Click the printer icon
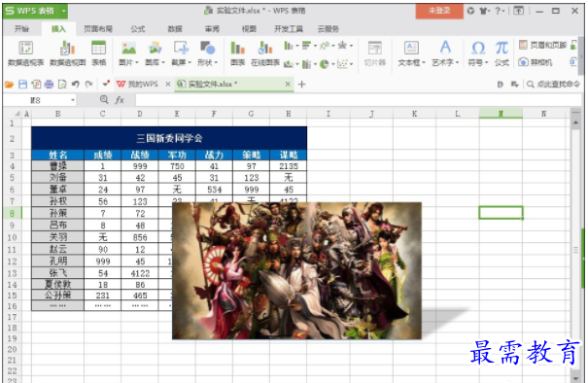This screenshot has width=588, height=383. click(50, 85)
